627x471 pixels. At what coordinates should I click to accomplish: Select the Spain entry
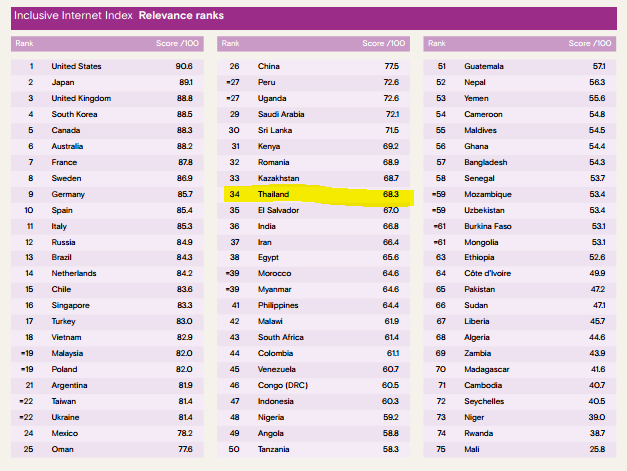[x=62, y=210]
